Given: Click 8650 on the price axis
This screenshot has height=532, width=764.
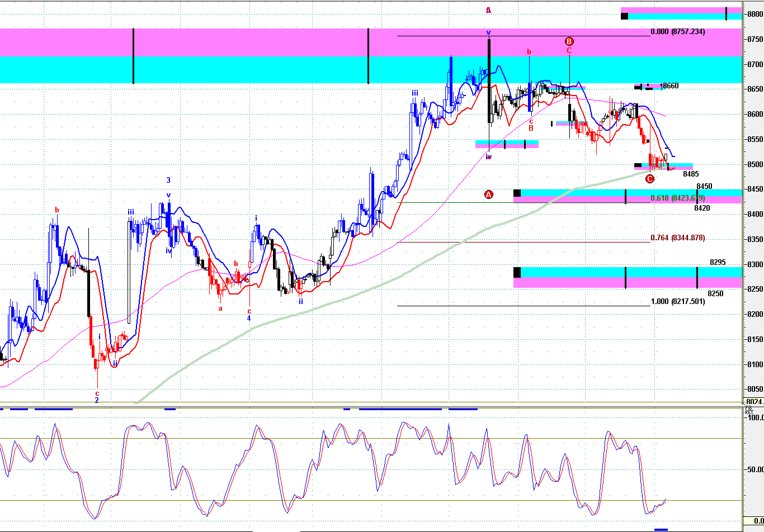Looking at the screenshot, I should pyautogui.click(x=755, y=89).
